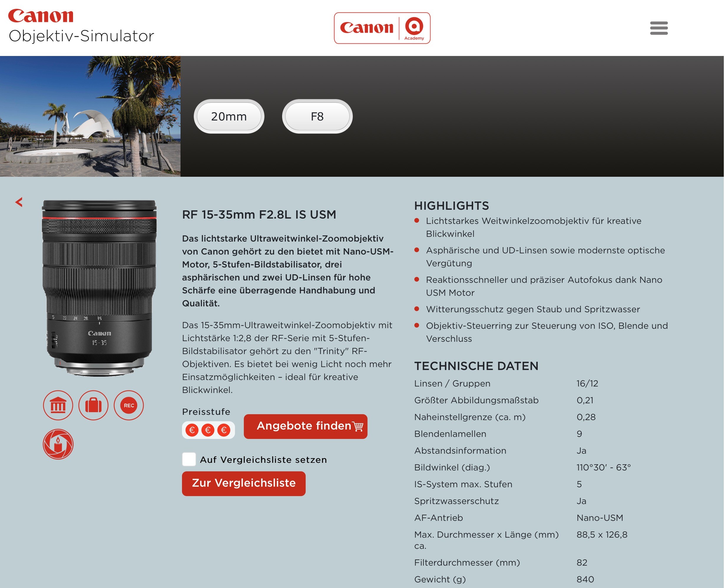Open the F8 aperture selector
This screenshot has width=725, height=588.
click(317, 116)
